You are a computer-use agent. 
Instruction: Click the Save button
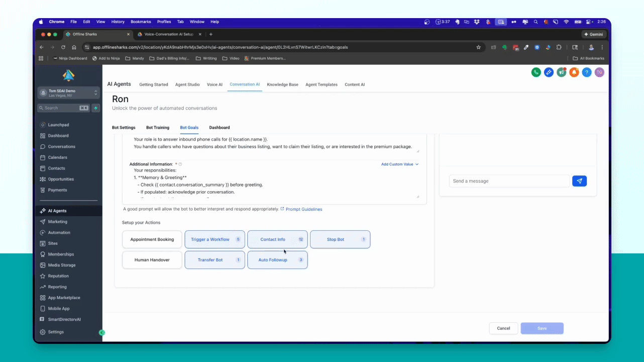[542, 328]
